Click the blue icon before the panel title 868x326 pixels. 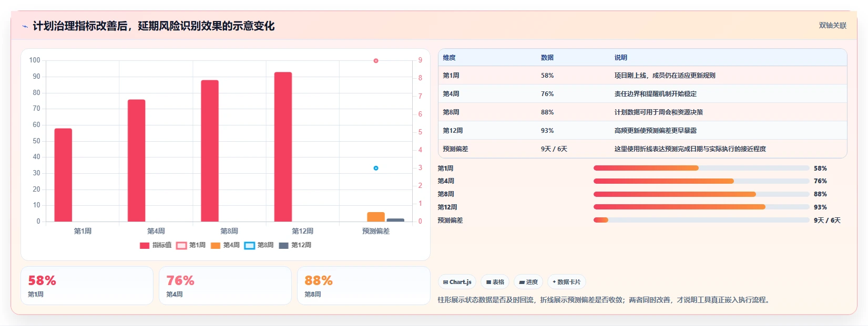pos(25,26)
